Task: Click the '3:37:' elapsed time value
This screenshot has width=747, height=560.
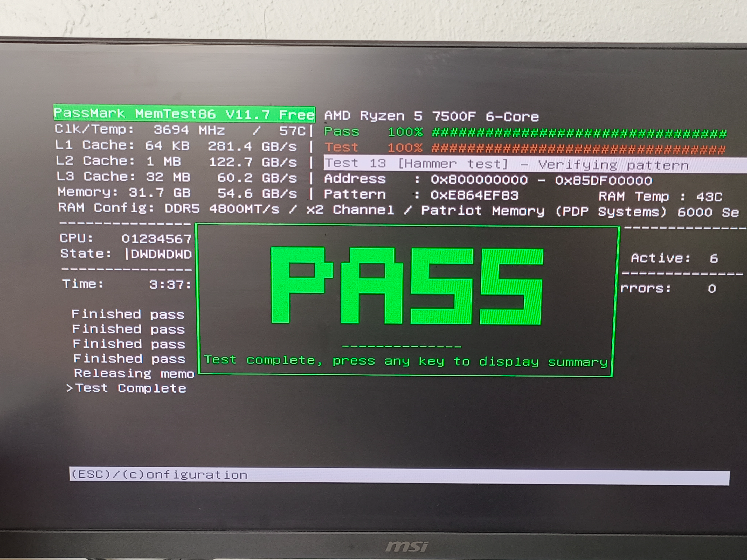Action: [171, 285]
